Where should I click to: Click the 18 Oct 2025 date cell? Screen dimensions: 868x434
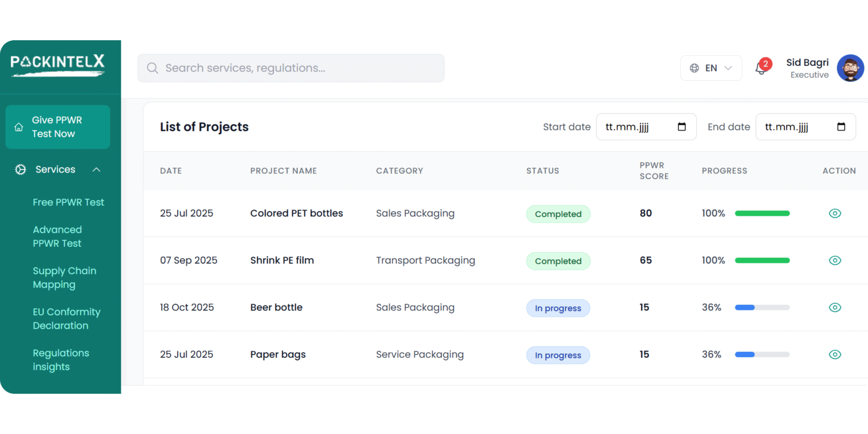(187, 308)
